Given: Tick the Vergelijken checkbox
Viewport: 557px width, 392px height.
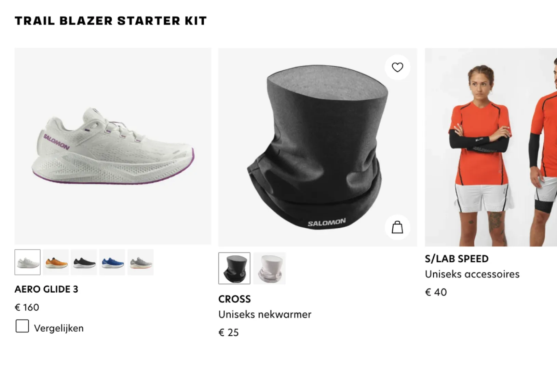Looking at the screenshot, I should coord(22,326).
